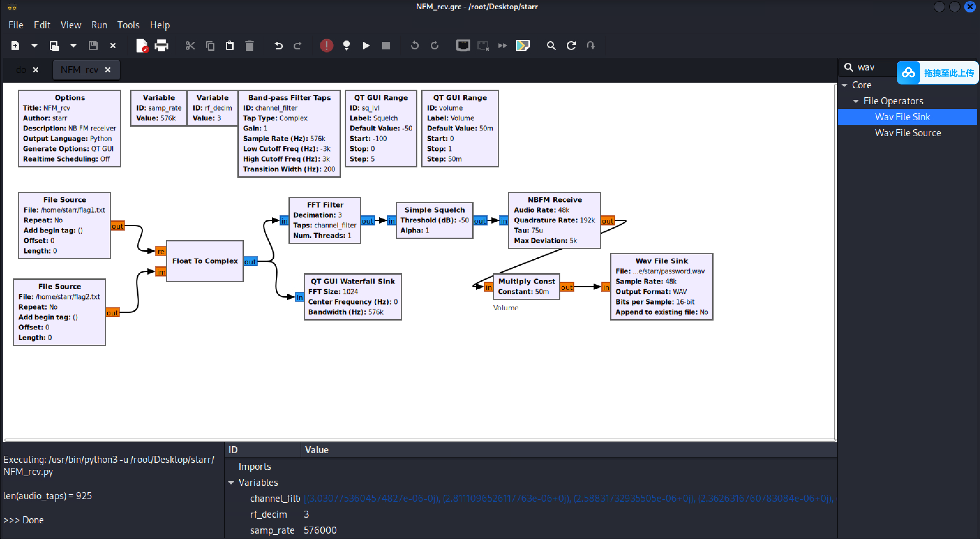This screenshot has height=539, width=980.
Task: Collapse the Variables section expander
Action: [x=231, y=482]
